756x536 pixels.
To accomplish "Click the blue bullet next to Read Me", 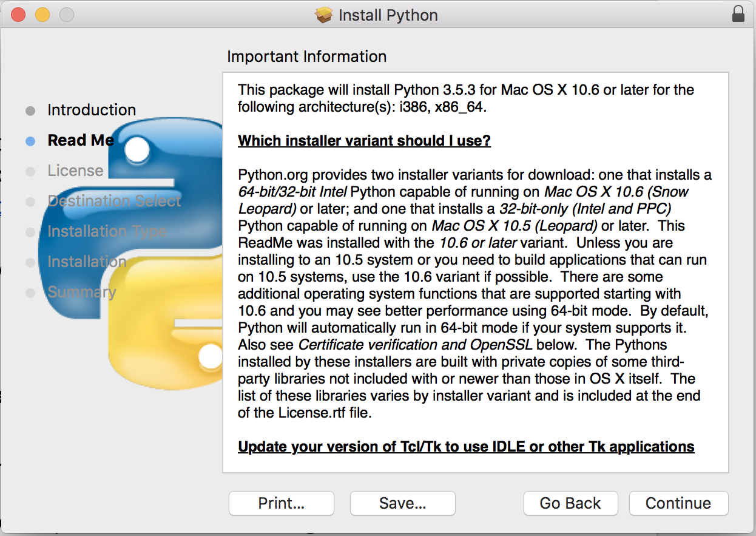I will (x=30, y=141).
